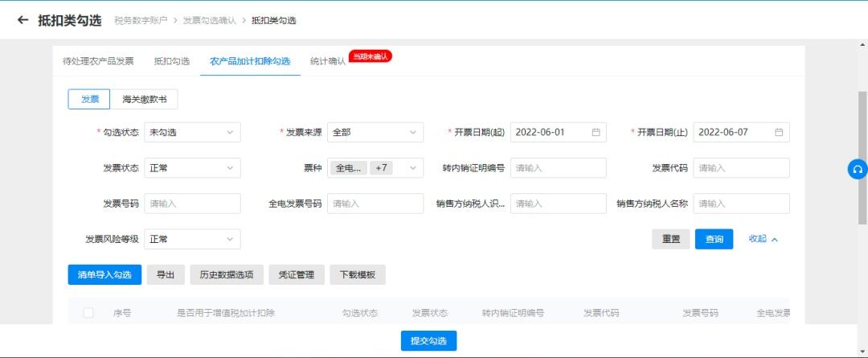Click the blue 查询 button

point(714,239)
